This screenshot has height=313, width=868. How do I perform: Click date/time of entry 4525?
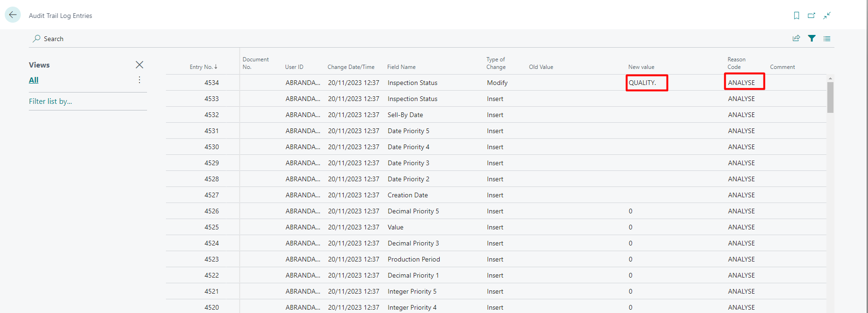pos(354,227)
